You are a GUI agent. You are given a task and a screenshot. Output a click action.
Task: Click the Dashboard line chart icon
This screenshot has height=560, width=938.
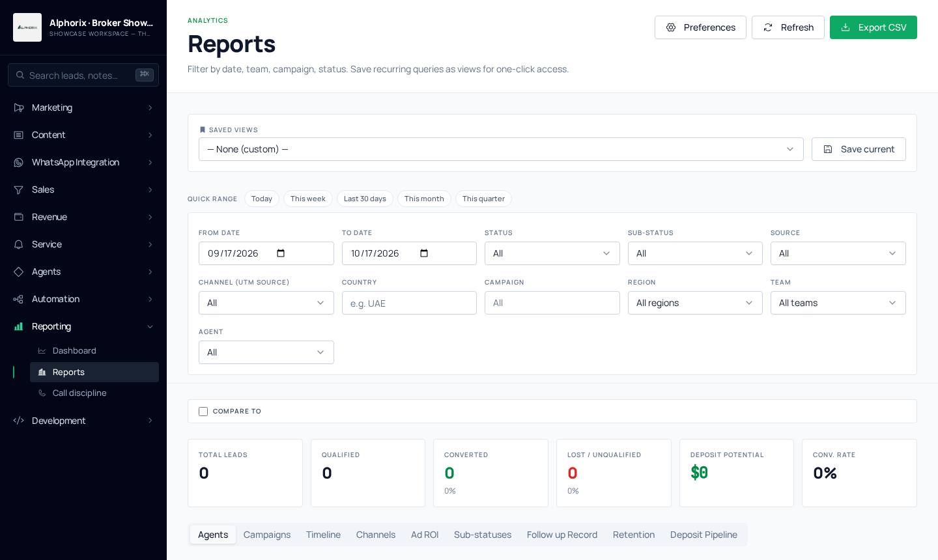click(42, 351)
